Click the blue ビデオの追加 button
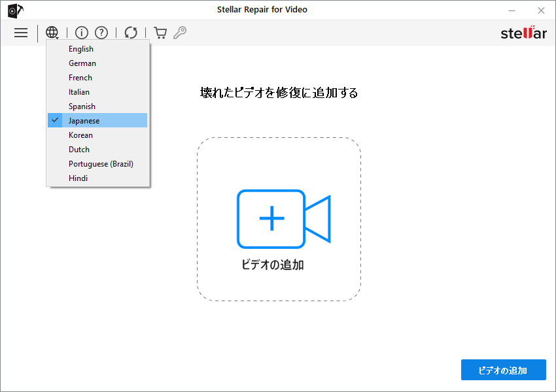The width and height of the screenshot is (556, 392). point(504,370)
